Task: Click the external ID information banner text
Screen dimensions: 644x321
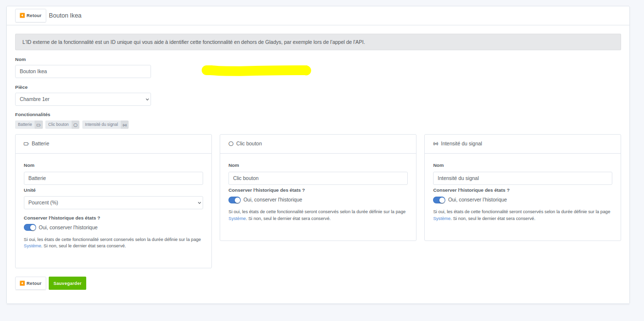Action: (194, 42)
